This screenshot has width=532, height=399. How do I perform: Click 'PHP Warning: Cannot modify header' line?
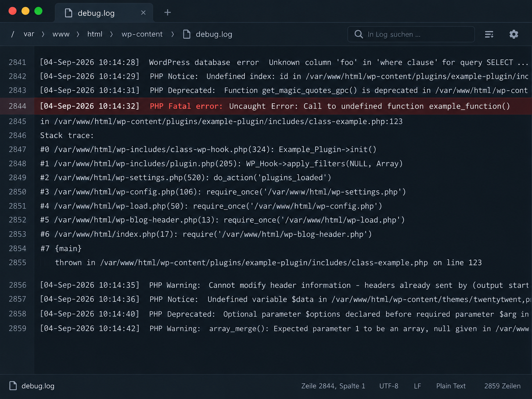tap(284, 285)
